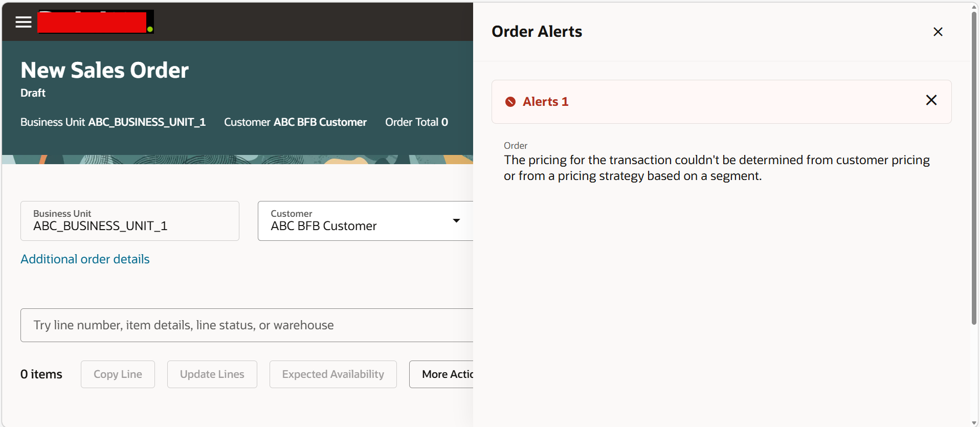This screenshot has width=980, height=427.
Task: Click the New Sales Order title
Action: 105,70
